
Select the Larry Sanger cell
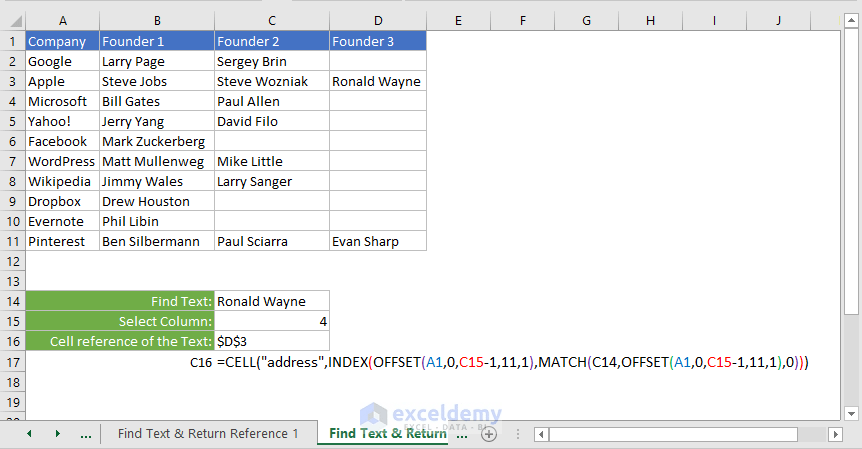(272, 181)
